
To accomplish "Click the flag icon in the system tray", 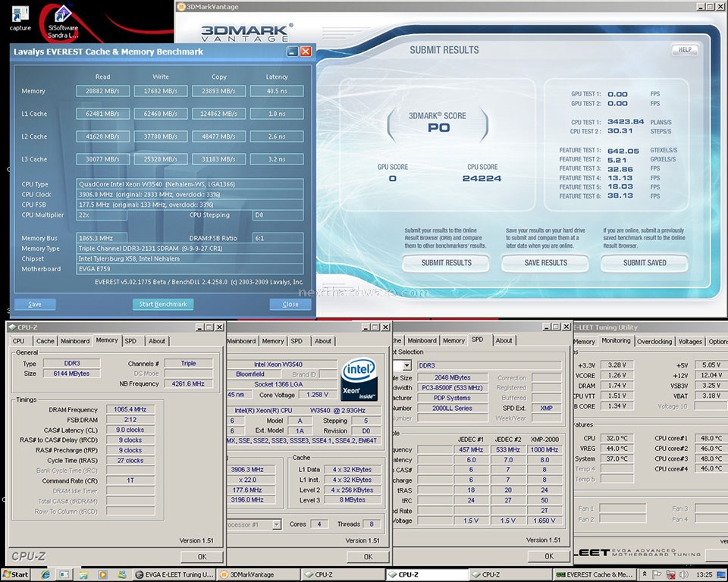I will pyautogui.click(x=657, y=574).
